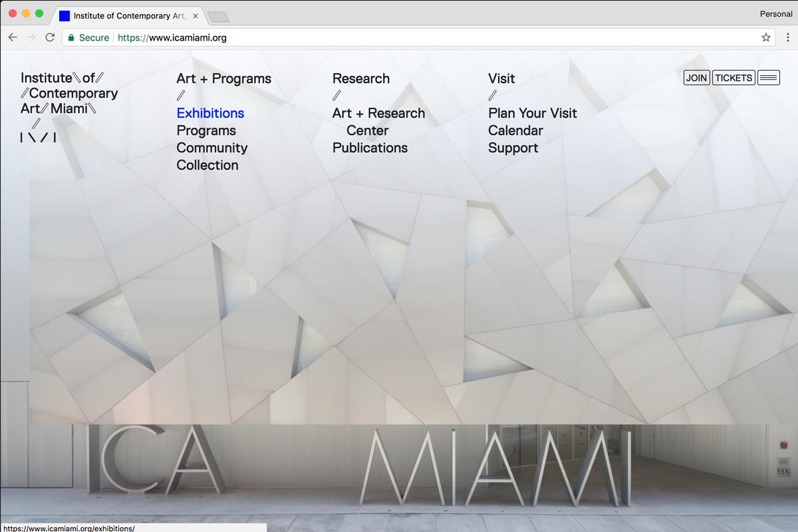Go to Publications
The image size is (798, 532).
tap(370, 148)
